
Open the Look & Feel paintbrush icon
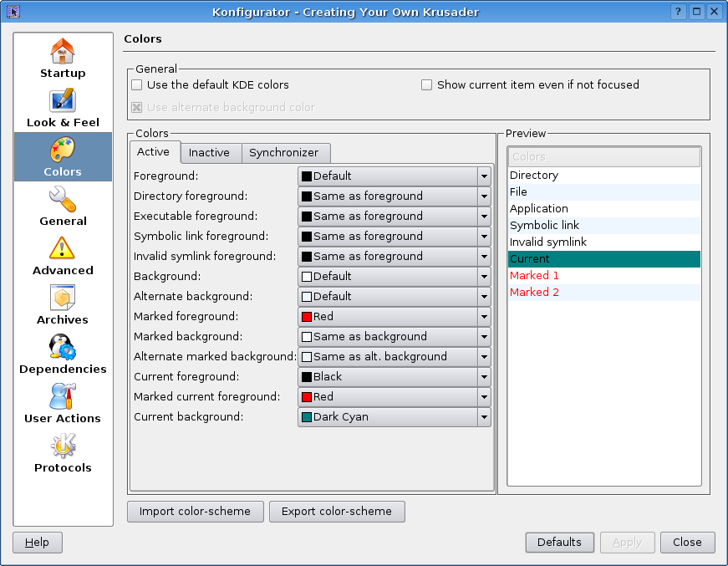click(62, 99)
